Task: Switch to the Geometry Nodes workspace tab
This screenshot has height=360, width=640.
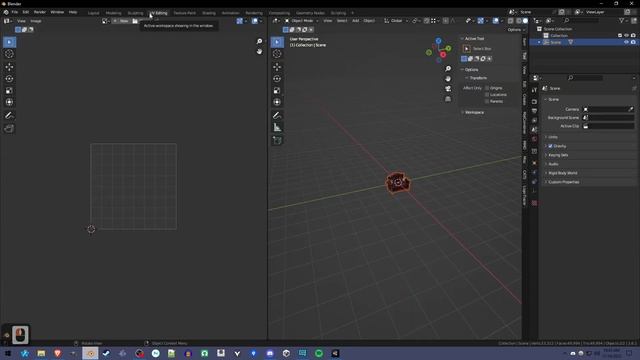Action: click(310, 13)
